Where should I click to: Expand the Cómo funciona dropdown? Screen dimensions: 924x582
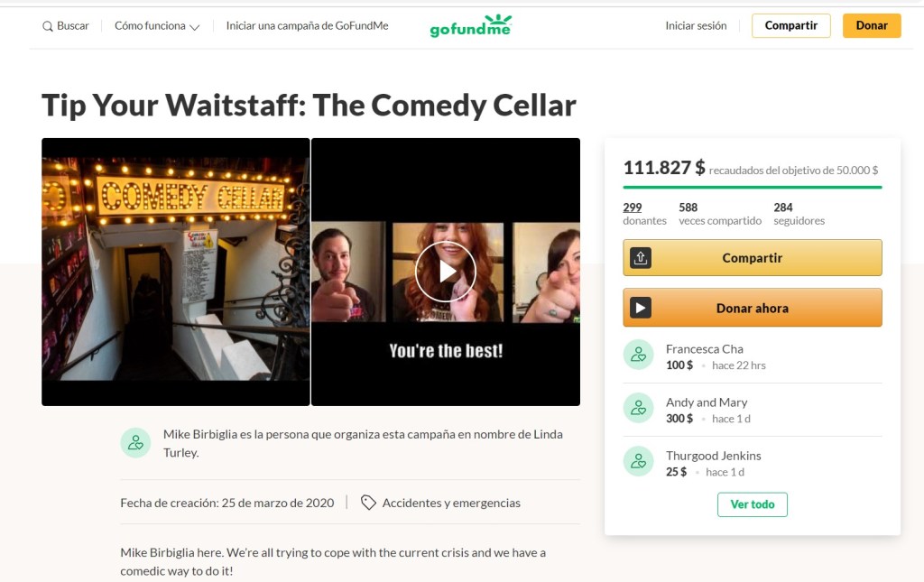[x=157, y=26]
